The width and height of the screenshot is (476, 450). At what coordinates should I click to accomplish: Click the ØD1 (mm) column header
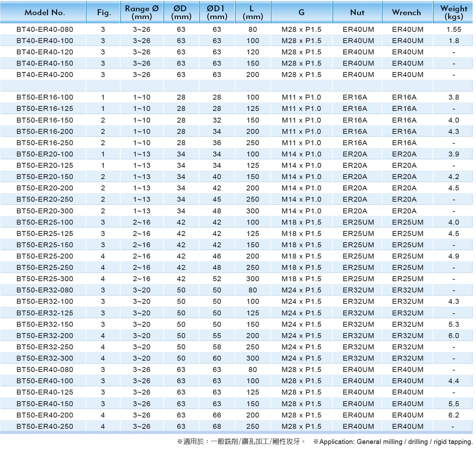point(217,12)
